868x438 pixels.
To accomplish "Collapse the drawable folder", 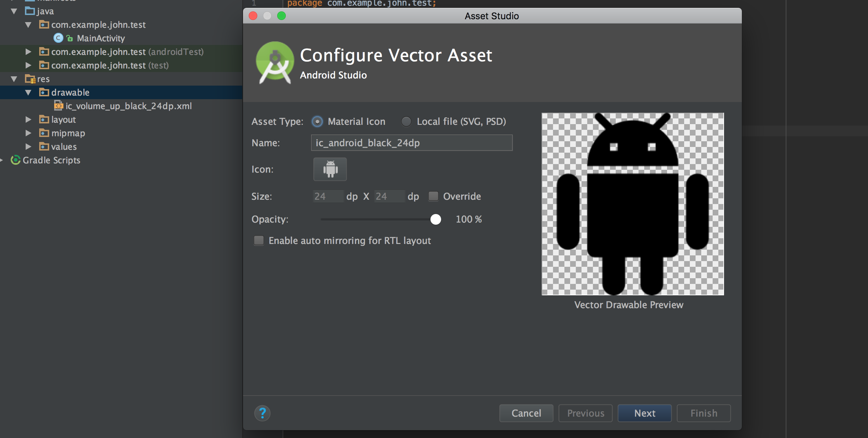I will click(x=29, y=92).
